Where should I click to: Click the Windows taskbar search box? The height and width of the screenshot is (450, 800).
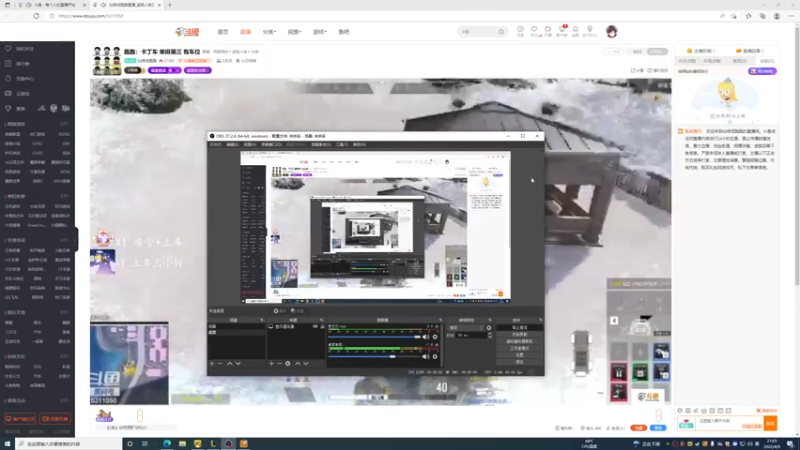(x=69, y=444)
